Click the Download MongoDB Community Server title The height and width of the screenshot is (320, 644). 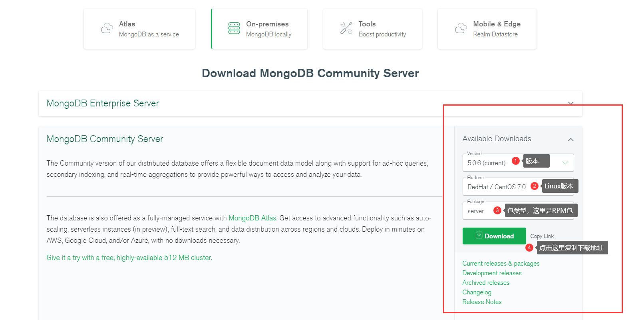(310, 73)
